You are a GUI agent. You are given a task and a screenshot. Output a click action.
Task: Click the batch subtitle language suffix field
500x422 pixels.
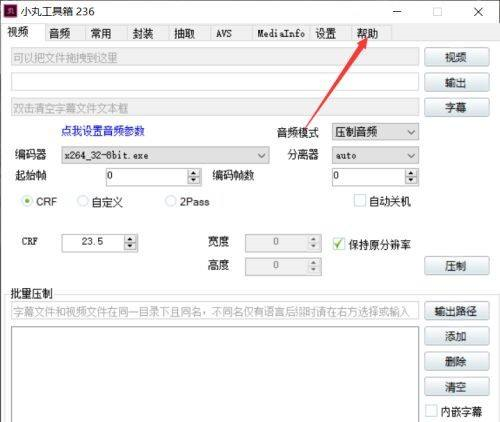[x=215, y=311]
